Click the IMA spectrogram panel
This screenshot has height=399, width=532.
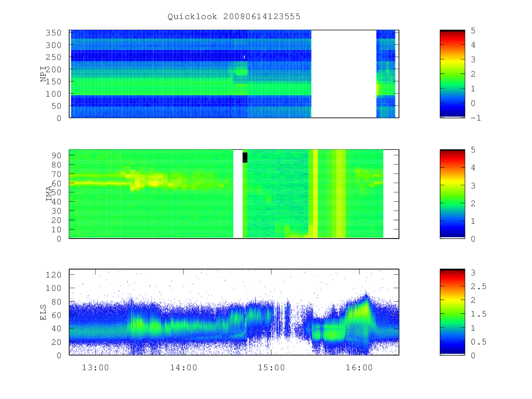[234, 194]
